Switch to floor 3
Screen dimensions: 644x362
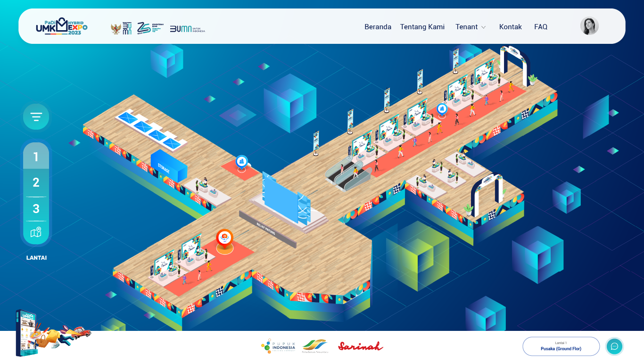click(x=36, y=209)
